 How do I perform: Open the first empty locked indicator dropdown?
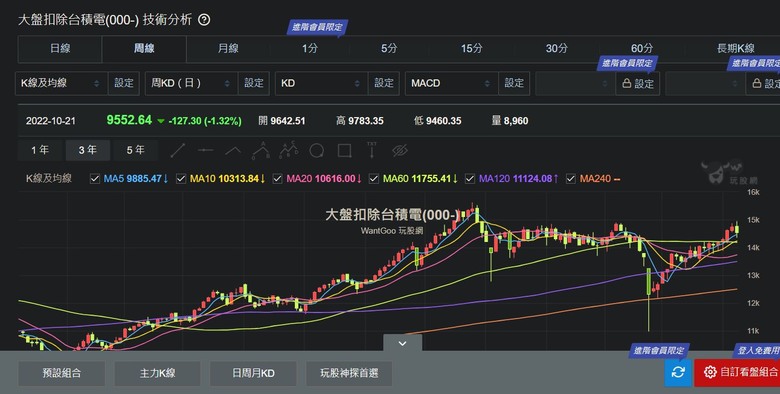point(576,83)
